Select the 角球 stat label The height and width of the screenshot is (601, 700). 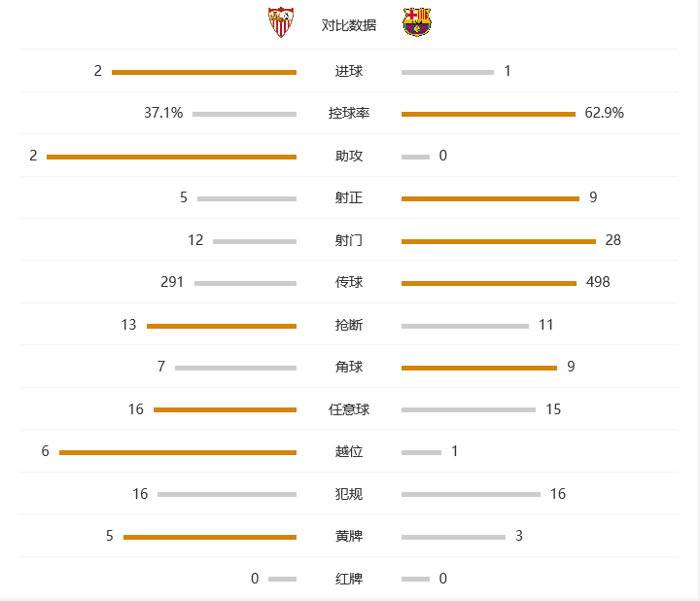tap(349, 367)
